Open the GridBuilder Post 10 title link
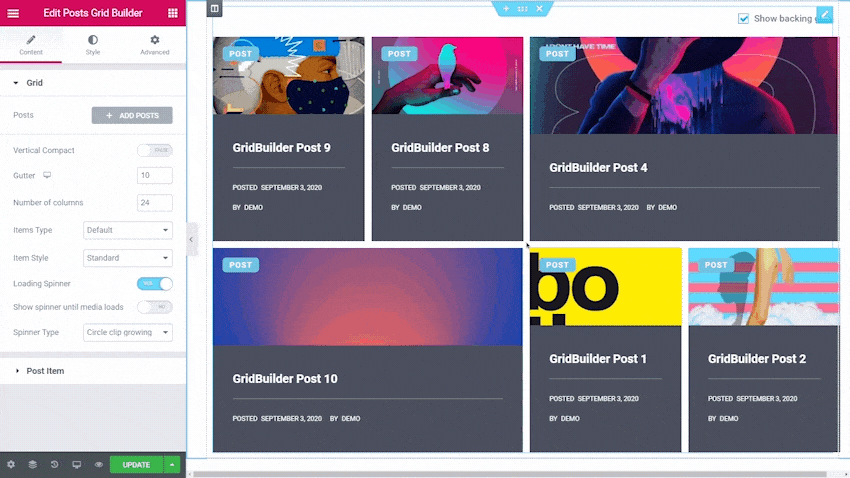 point(285,378)
